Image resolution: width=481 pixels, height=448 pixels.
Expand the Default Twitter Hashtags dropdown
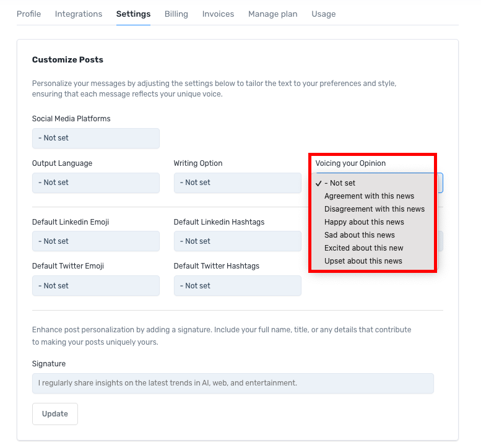pyautogui.click(x=237, y=286)
